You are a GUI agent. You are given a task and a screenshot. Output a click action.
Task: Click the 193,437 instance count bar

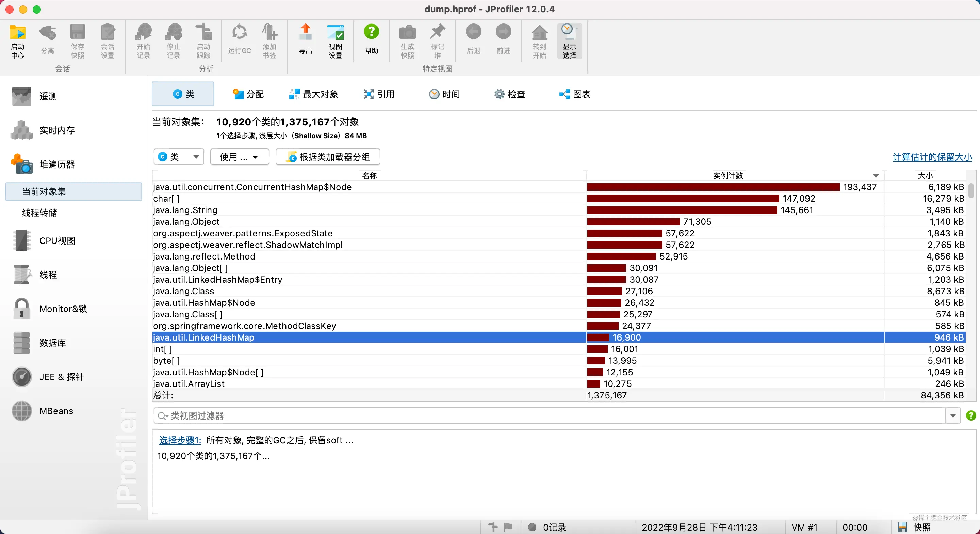point(713,187)
